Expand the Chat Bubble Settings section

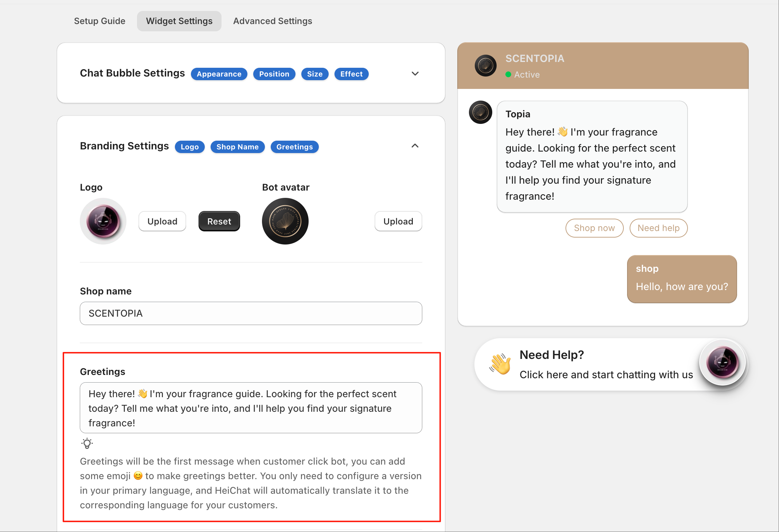tap(415, 74)
